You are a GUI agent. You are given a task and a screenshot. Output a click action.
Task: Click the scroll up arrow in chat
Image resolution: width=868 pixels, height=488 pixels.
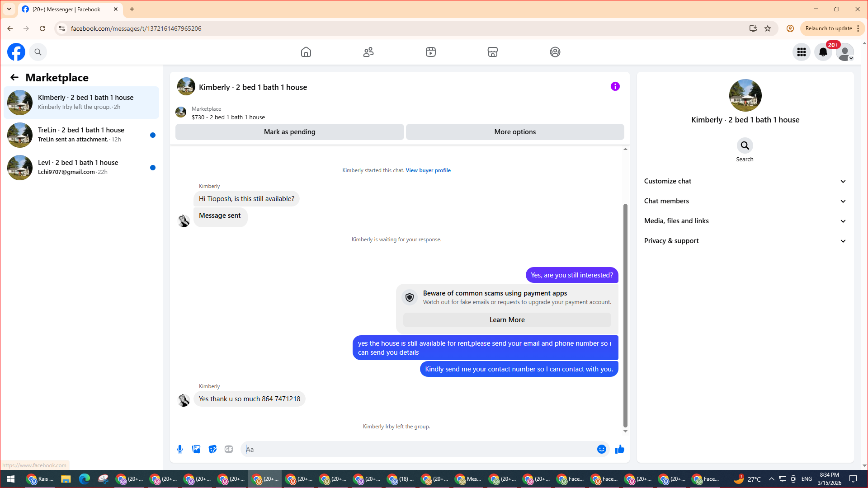[625, 149]
